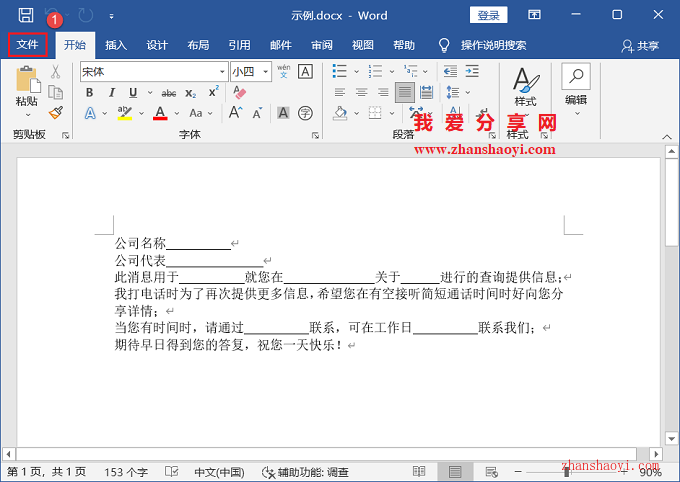Screen dimensions: 680x482
Task: Toggle Italic formatting
Action: click(111, 92)
